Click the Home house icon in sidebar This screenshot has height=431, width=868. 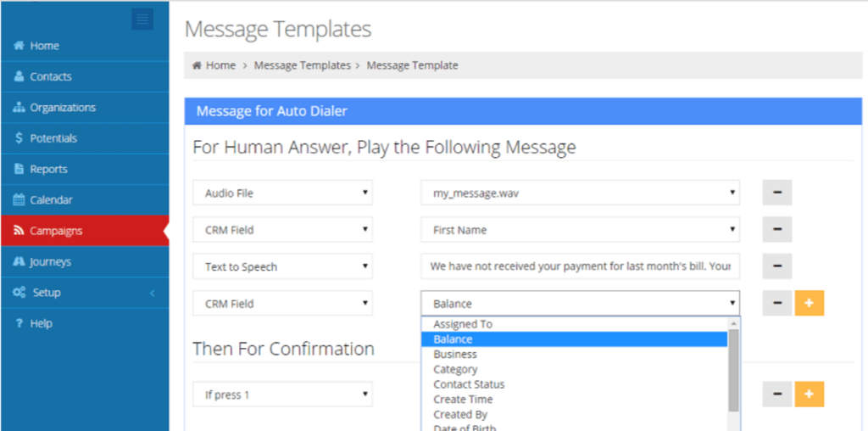(19, 46)
